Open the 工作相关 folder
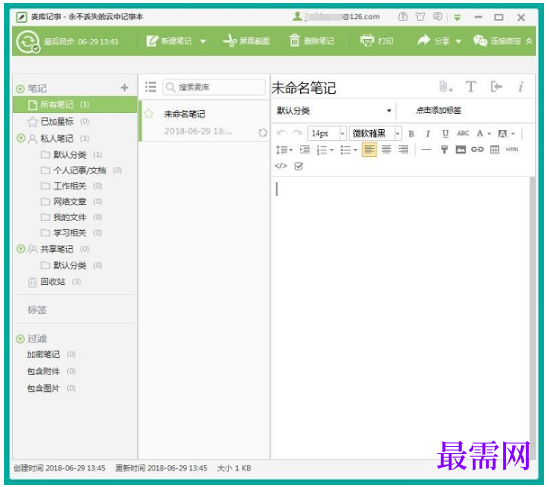This screenshot has height=487, width=549. (x=69, y=186)
